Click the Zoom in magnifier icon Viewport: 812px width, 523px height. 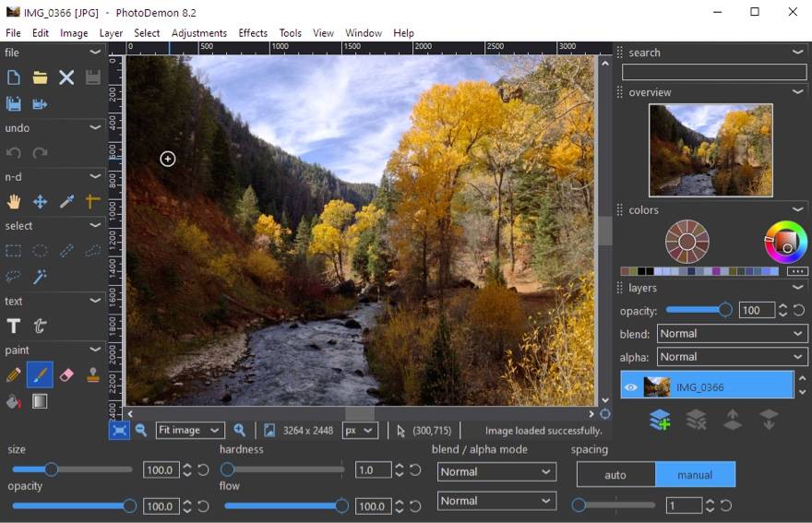pyautogui.click(x=239, y=431)
